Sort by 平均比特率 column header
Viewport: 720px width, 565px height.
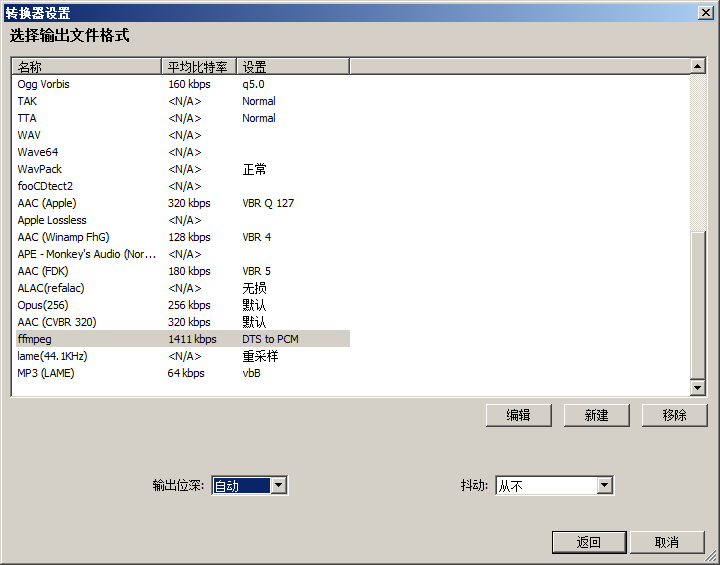tap(199, 67)
